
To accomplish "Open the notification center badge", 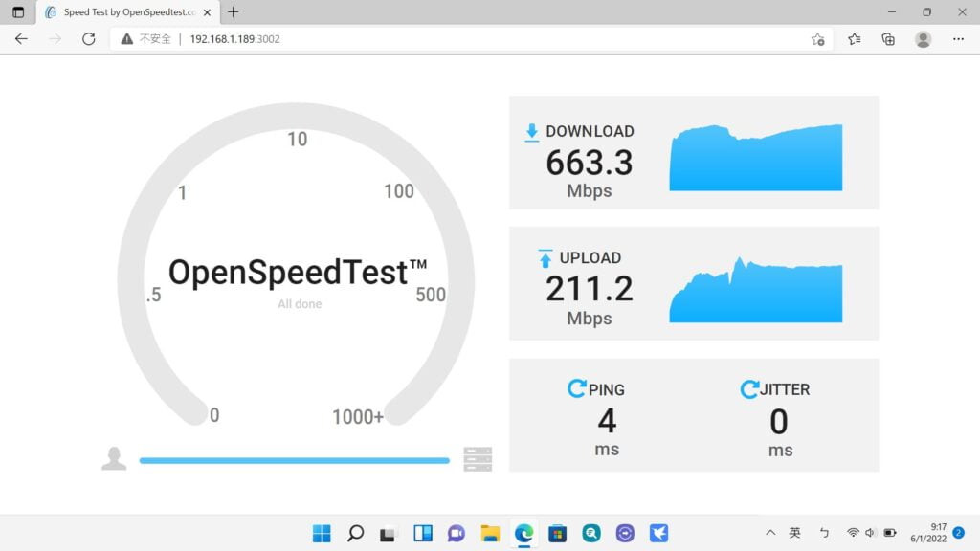I will coord(959,533).
